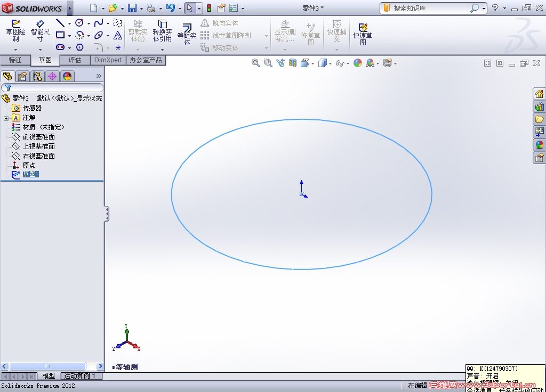Click the Undo icon
The width and height of the screenshot is (546, 392).
[x=170, y=8]
